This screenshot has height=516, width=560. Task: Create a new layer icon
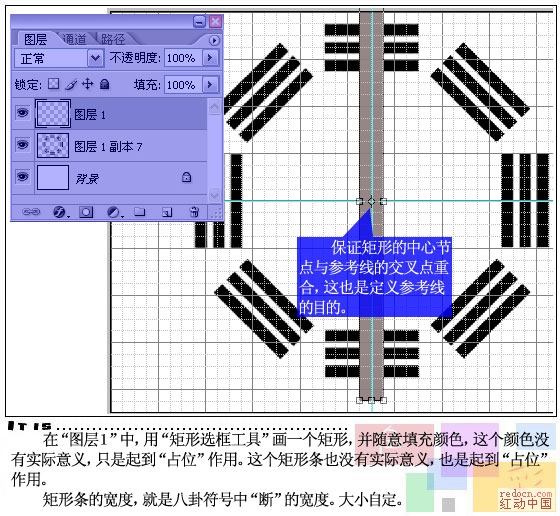(167, 212)
